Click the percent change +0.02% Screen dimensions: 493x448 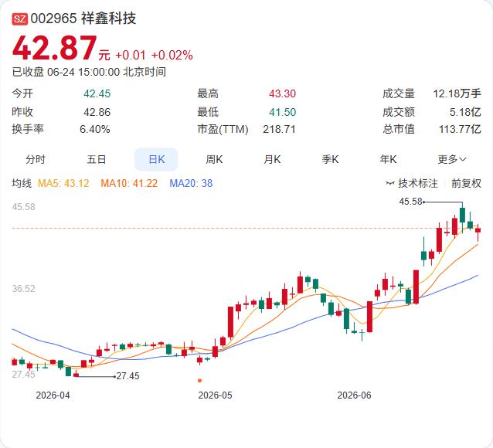(172, 56)
